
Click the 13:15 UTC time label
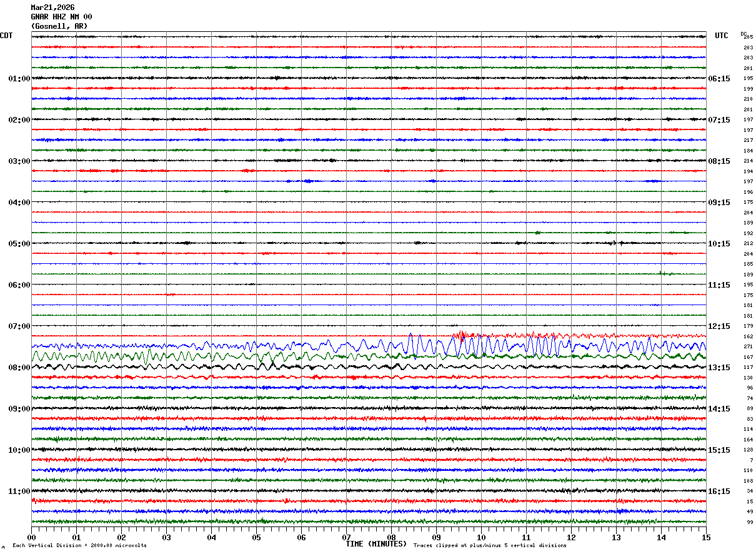pos(720,368)
